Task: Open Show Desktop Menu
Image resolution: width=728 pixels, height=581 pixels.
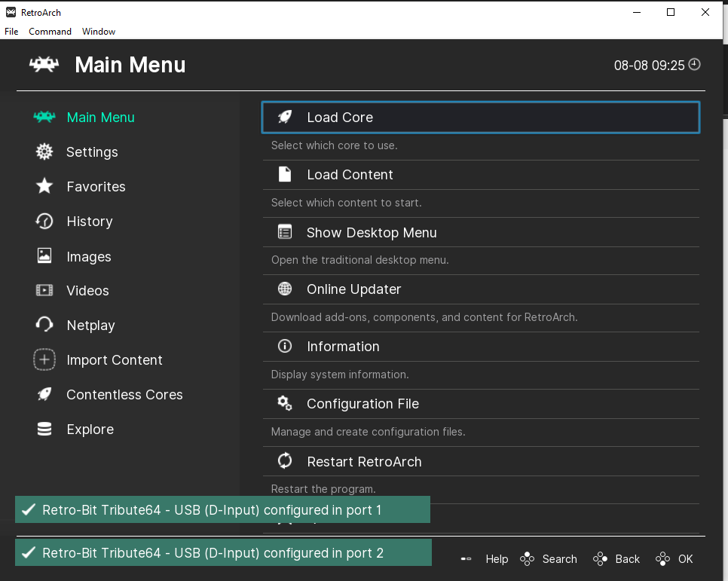Action: (x=481, y=232)
